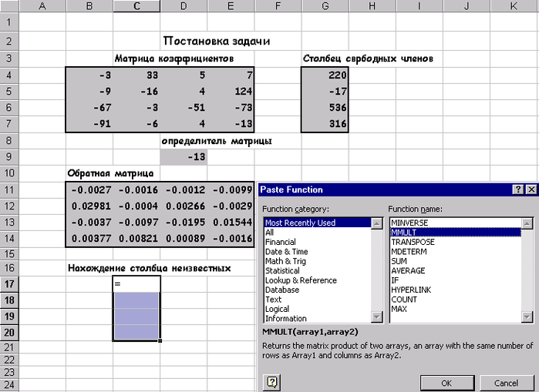The image size is (539, 392).
Task: Select column B header
Action: (89, 6)
